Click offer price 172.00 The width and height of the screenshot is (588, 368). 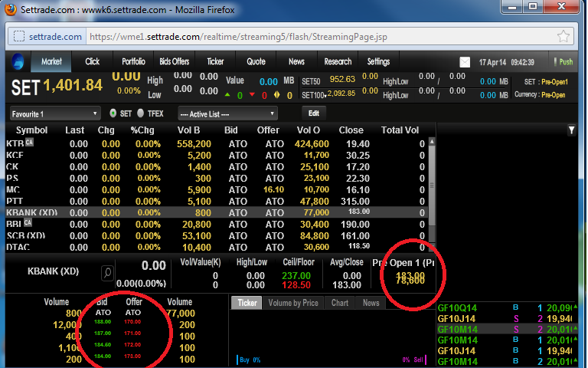point(132,345)
